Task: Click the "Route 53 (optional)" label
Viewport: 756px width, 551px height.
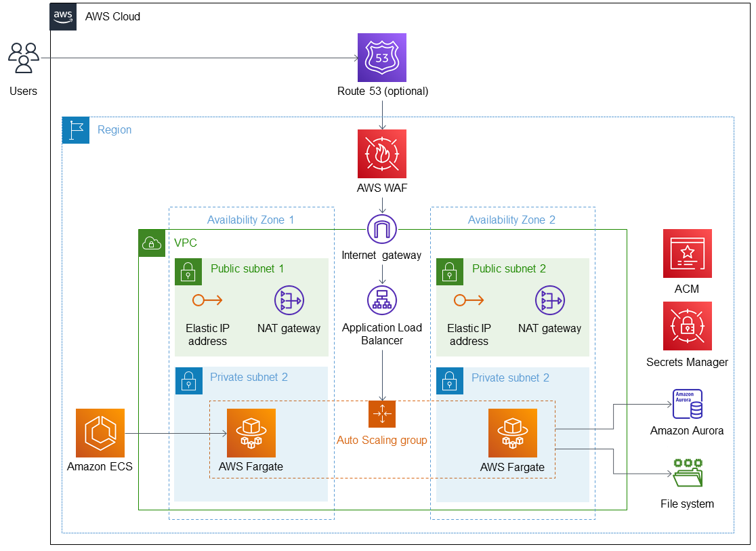Action: tap(383, 91)
